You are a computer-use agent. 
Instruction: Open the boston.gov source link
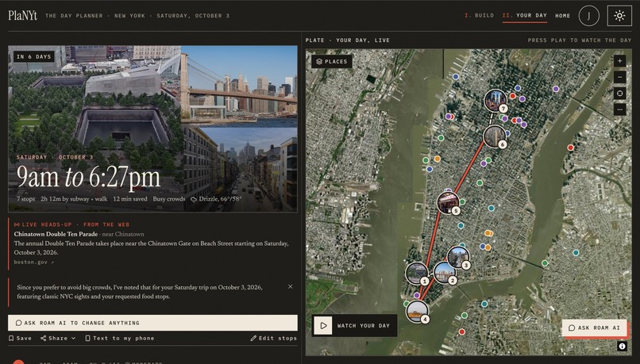(x=34, y=262)
